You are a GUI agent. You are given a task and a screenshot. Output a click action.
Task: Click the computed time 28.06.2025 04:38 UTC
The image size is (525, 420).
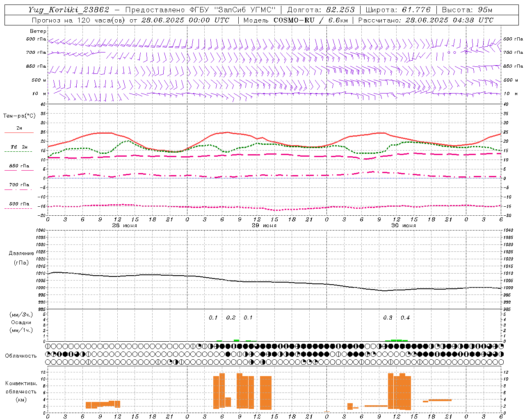[449, 20]
